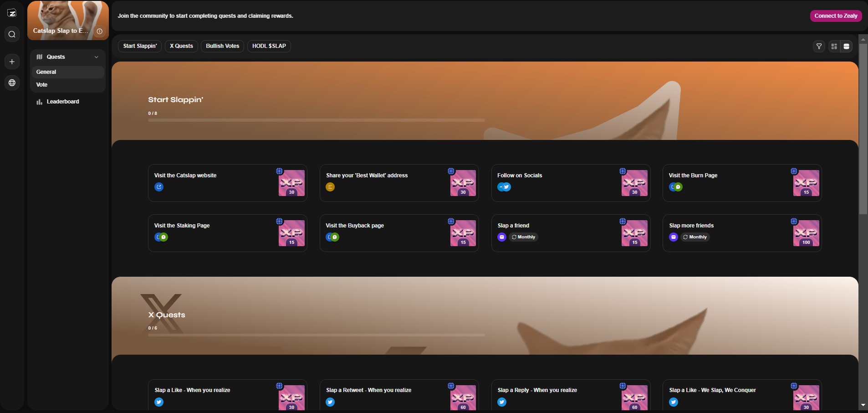Jump to HODL $SLAP tab

pos(269,46)
